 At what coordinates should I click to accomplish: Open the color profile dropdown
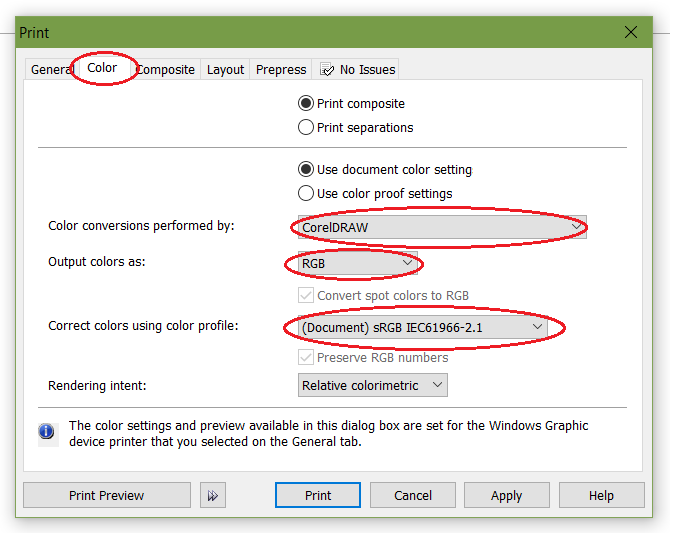tap(422, 327)
